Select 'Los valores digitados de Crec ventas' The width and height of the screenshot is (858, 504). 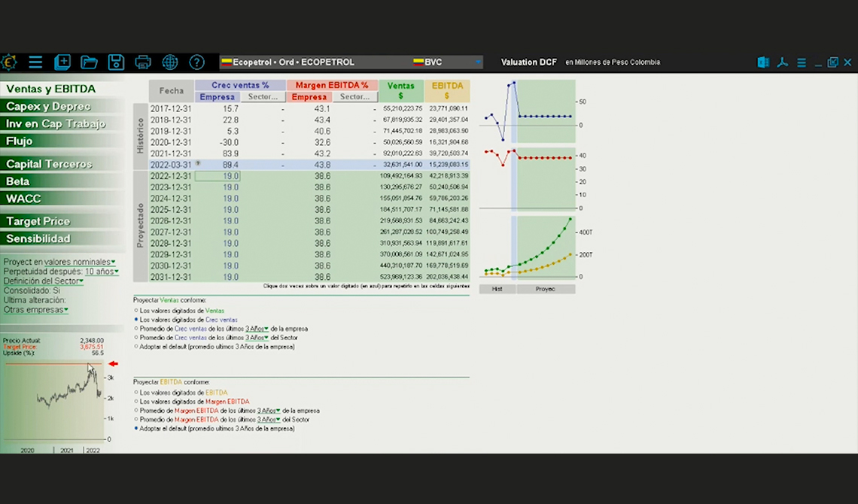coord(136,319)
